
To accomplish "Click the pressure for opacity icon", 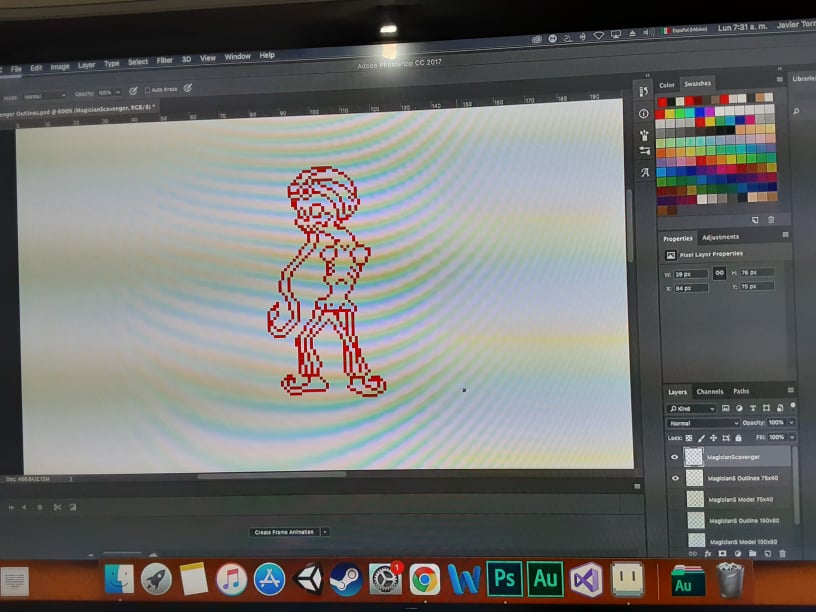I will pos(133,91).
